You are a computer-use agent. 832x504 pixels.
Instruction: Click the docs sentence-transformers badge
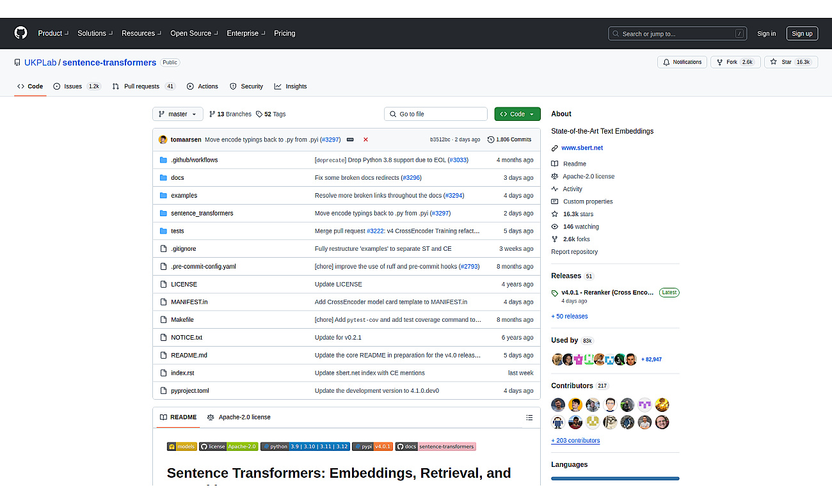coord(436,446)
